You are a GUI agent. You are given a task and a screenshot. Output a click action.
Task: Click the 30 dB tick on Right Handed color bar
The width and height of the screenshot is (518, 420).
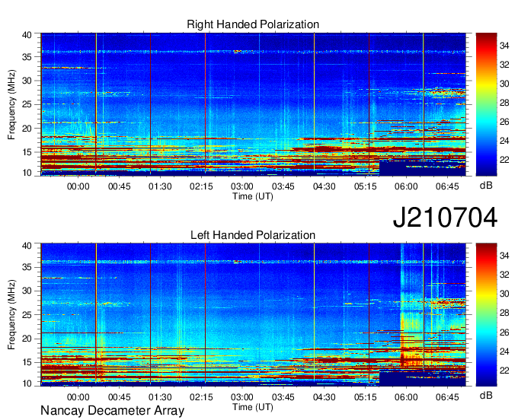(504, 84)
